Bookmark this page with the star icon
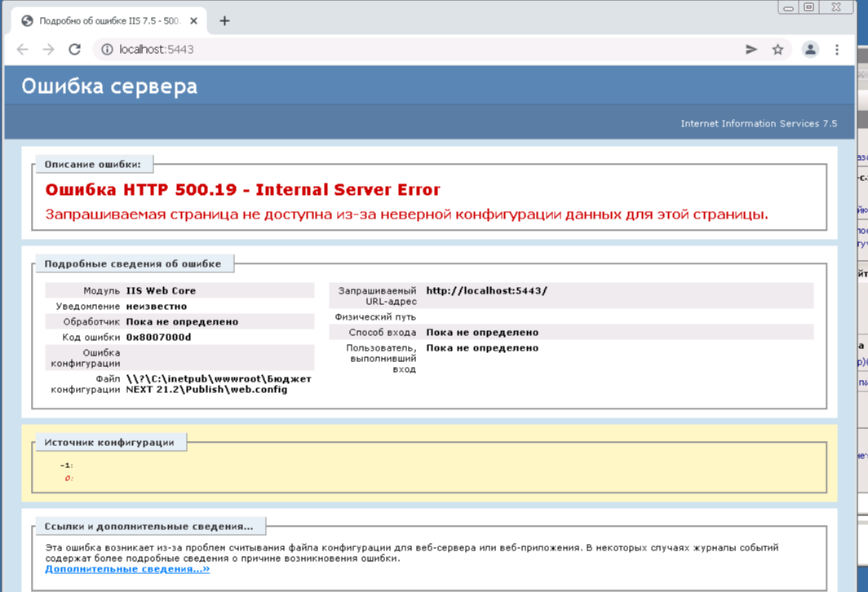The height and width of the screenshot is (592, 868). [x=777, y=49]
